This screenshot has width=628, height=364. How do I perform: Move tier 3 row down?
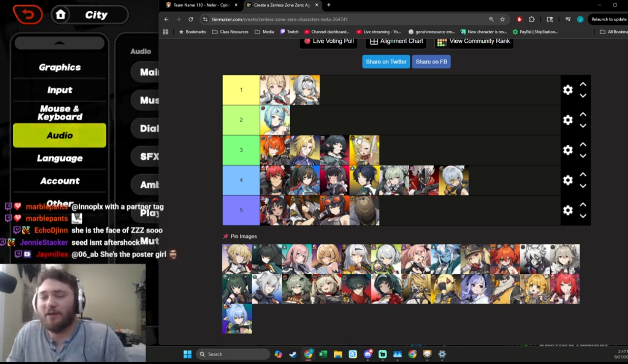point(583,156)
